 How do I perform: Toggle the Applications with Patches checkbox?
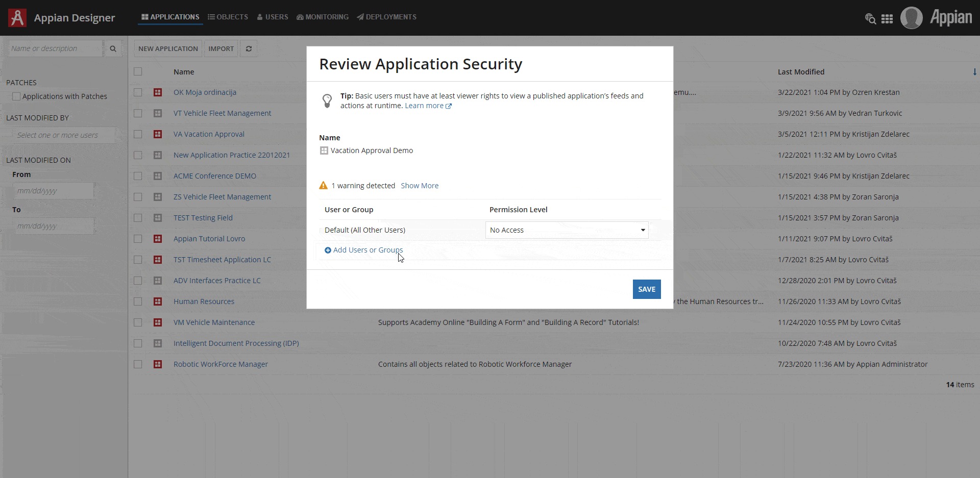(x=16, y=96)
